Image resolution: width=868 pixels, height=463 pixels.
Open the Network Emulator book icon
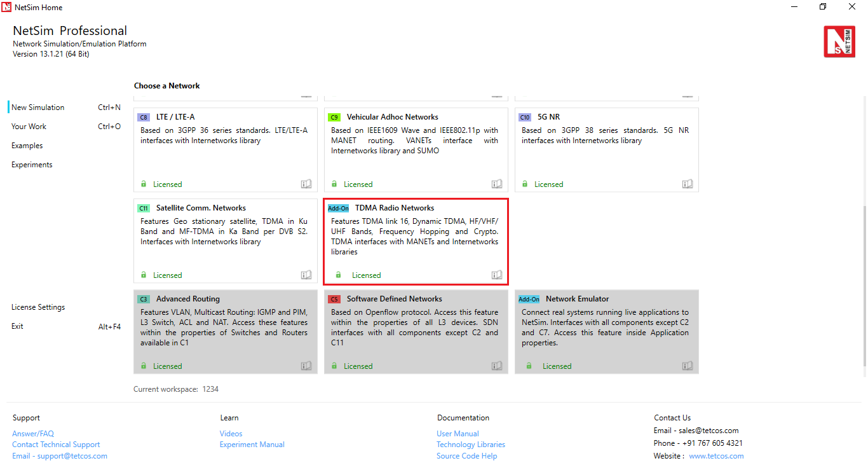(687, 366)
